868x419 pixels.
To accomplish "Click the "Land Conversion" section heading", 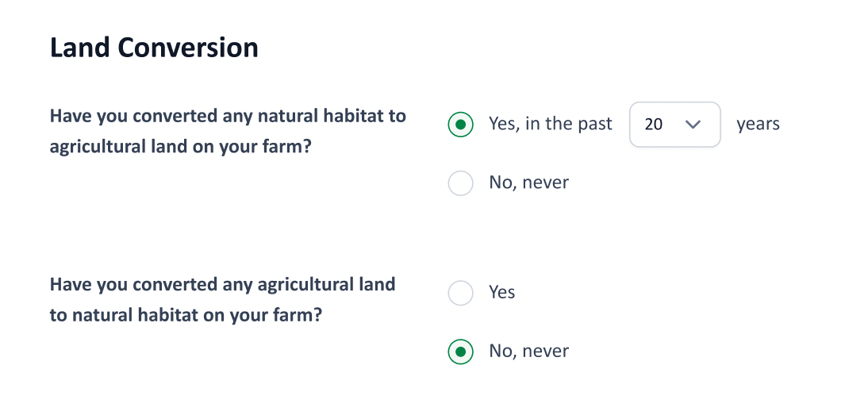I will coord(154,48).
